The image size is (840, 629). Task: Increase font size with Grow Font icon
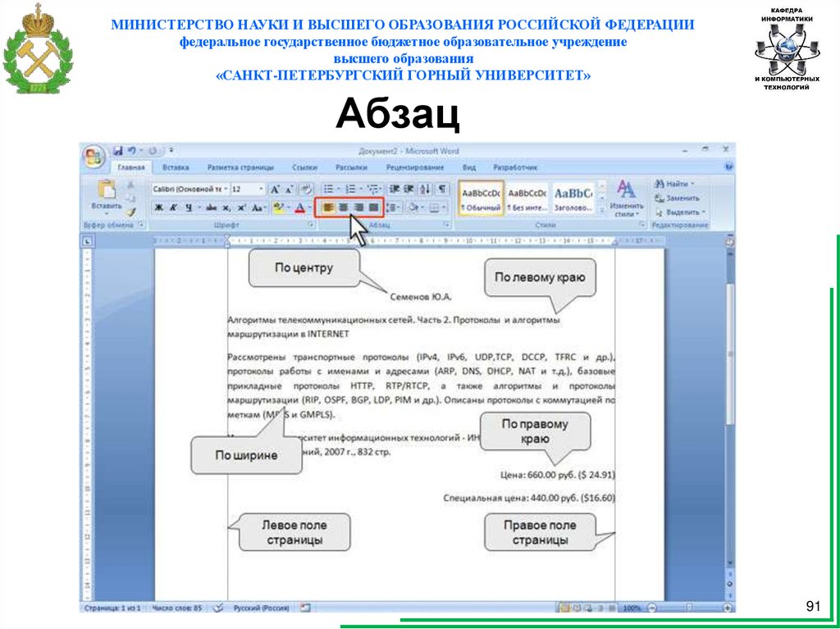click(275, 189)
